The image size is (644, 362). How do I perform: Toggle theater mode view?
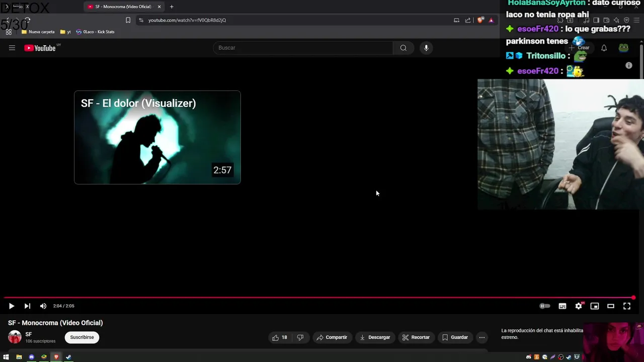pyautogui.click(x=611, y=306)
